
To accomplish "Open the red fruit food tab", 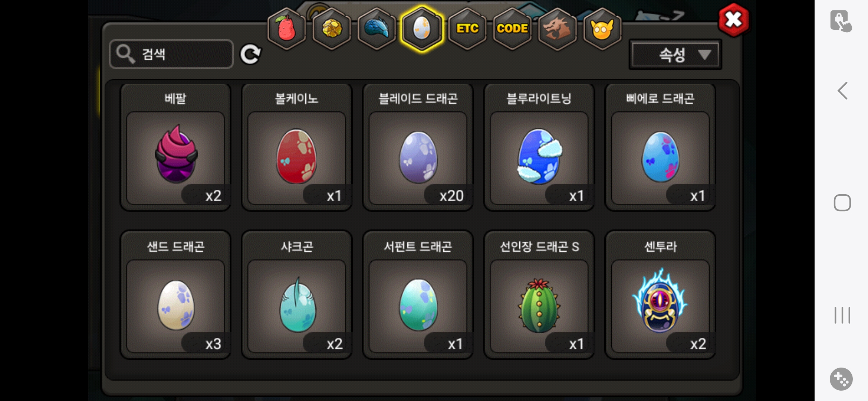I will click(x=286, y=29).
